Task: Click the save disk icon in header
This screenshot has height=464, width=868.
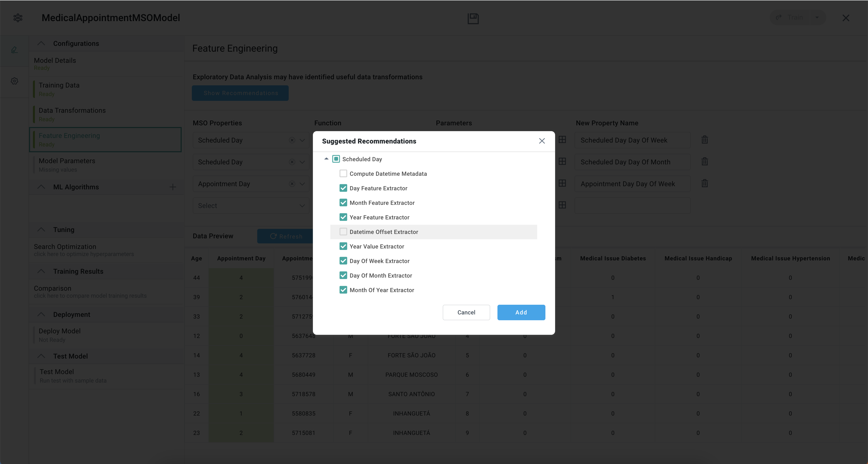Action: (473, 18)
